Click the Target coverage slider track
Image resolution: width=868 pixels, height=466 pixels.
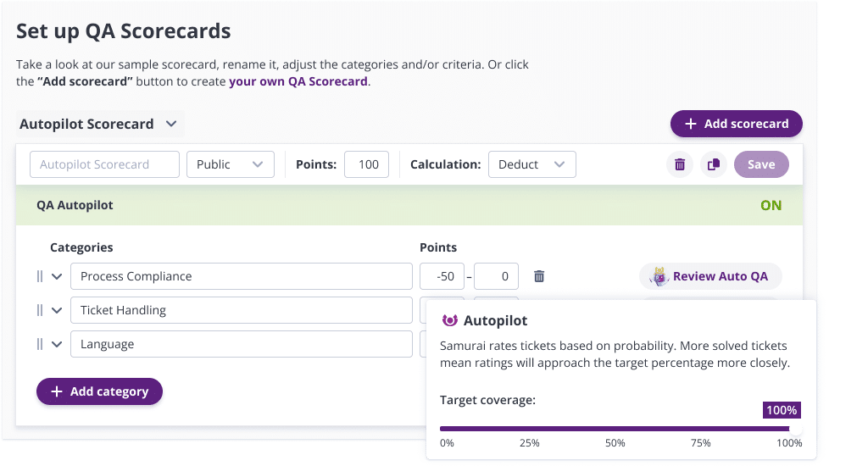615,429
